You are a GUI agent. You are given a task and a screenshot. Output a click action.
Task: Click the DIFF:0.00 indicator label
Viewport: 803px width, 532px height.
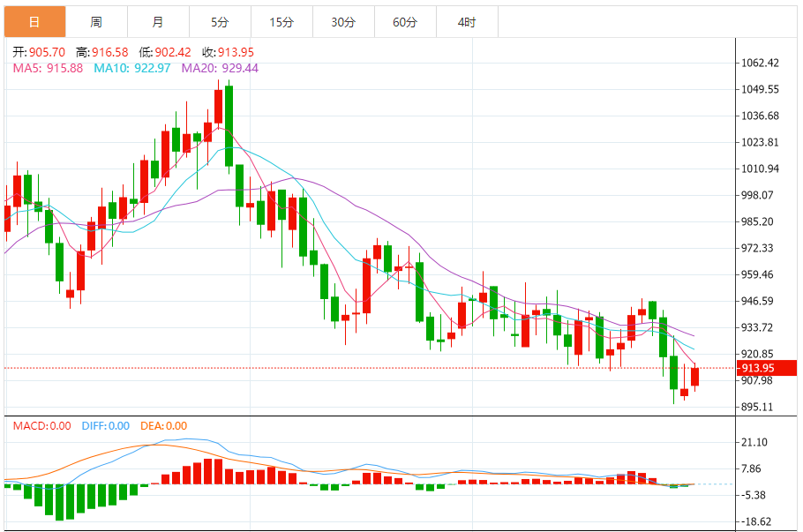(x=106, y=426)
